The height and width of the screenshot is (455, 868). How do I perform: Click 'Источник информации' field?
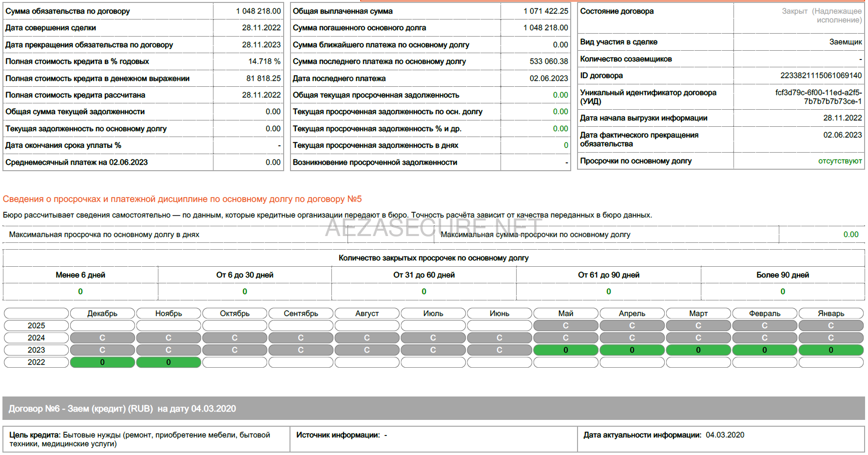tap(434, 439)
